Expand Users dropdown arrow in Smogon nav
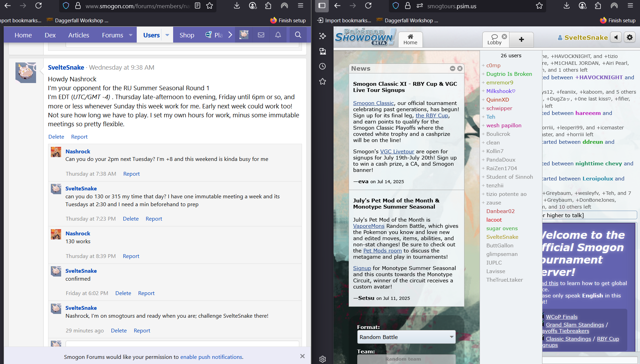This screenshot has height=364, width=640. [x=167, y=35]
